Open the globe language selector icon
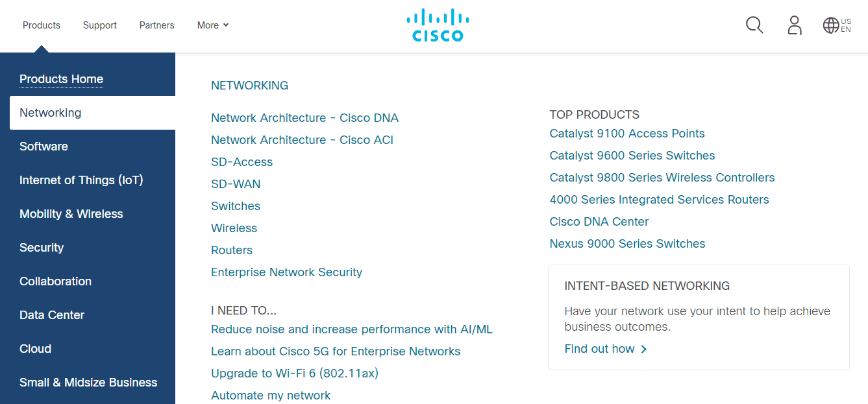 830,25
